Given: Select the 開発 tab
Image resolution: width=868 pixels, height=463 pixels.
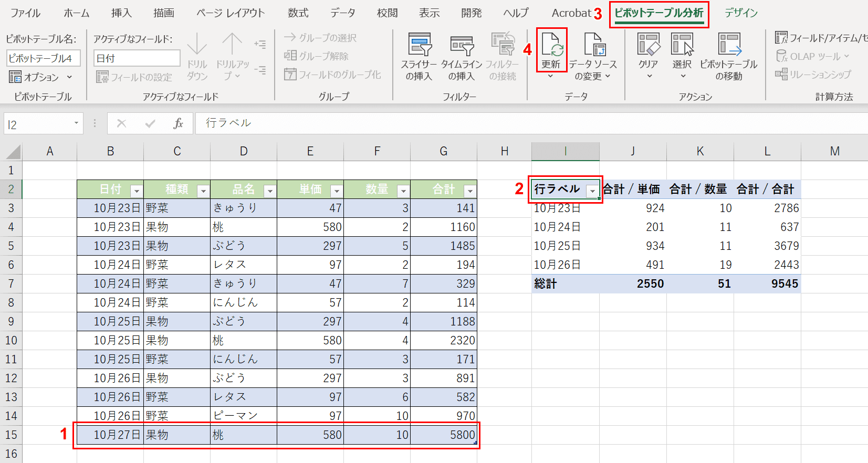Looking at the screenshot, I should tap(471, 13).
